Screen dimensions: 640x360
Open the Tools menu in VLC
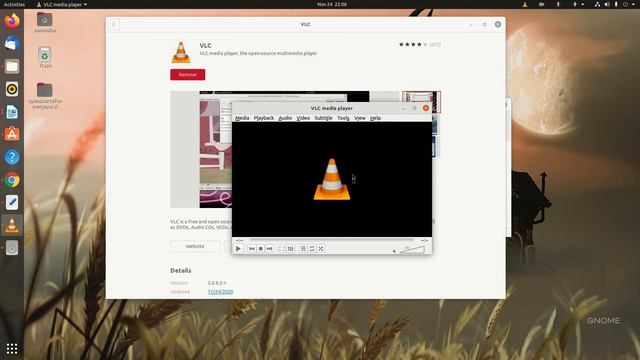tap(343, 118)
